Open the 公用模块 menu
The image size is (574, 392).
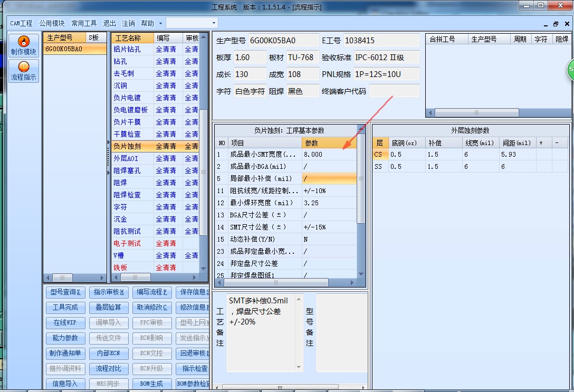52,23
